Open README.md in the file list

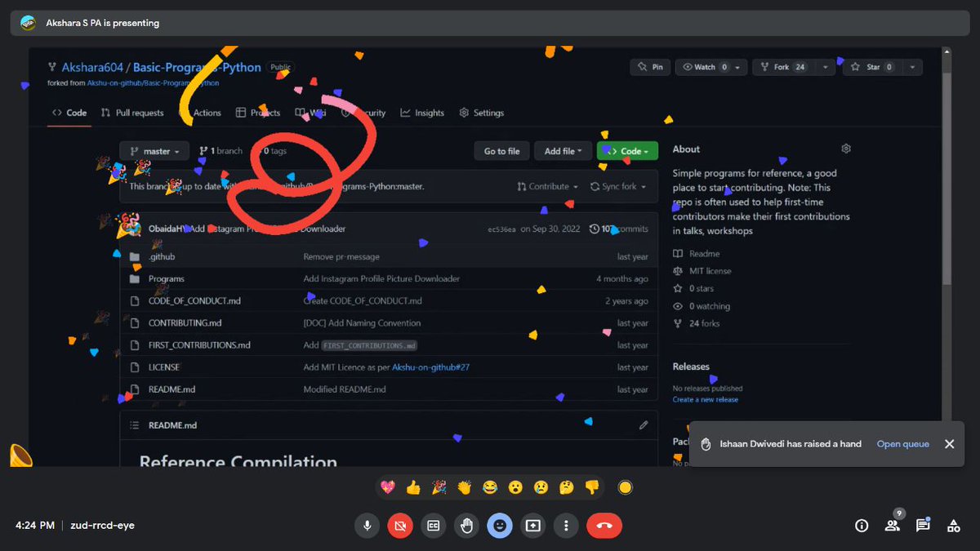tap(171, 389)
